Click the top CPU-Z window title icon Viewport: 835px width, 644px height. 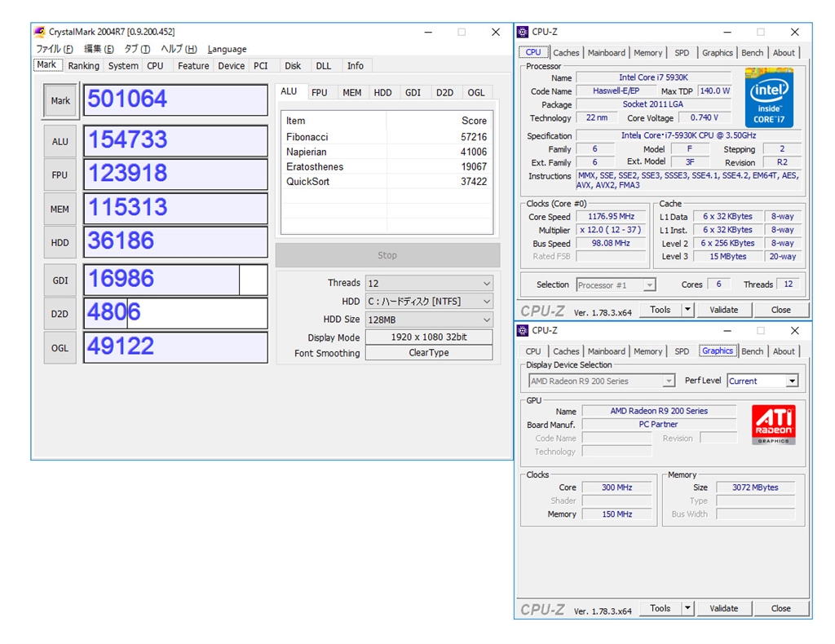(x=523, y=32)
